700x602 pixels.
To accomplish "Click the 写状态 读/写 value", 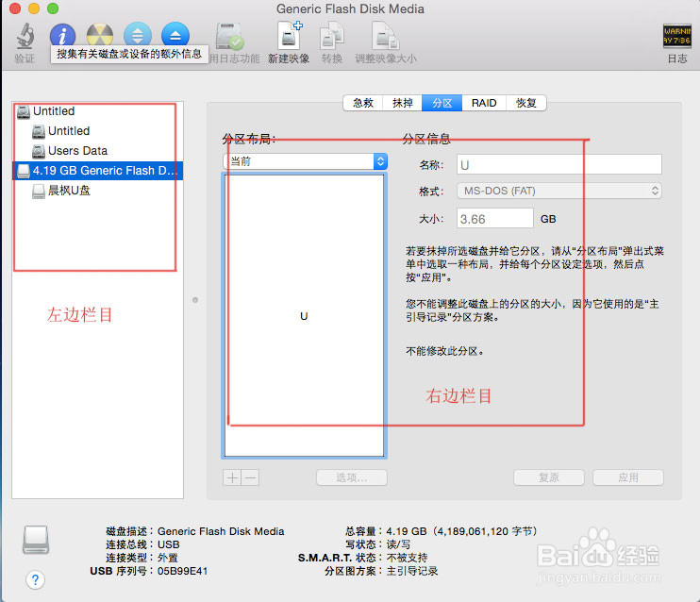I will point(398,544).
